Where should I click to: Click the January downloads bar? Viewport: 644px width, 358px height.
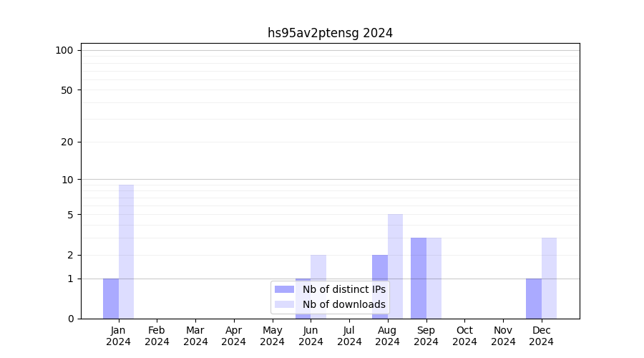[126, 251]
